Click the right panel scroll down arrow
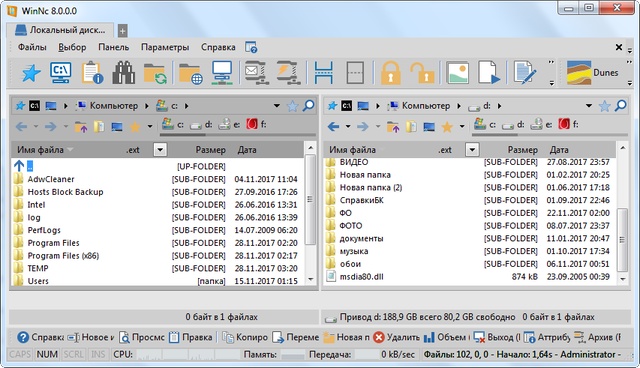Viewport: 640px width, 368px height. pyautogui.click(x=622, y=279)
